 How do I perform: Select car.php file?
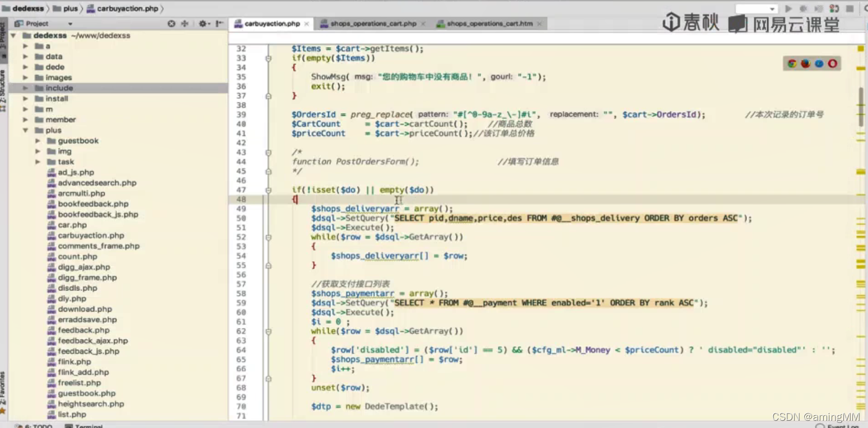[72, 225]
